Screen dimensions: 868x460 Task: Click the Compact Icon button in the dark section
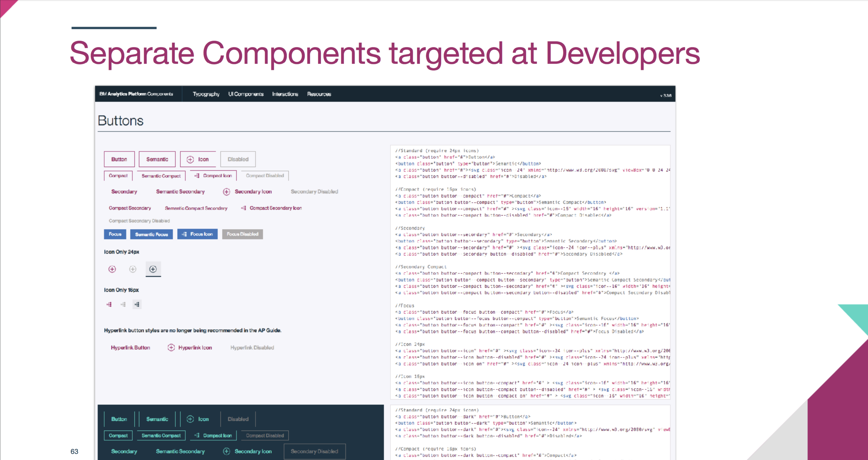pyautogui.click(x=213, y=435)
